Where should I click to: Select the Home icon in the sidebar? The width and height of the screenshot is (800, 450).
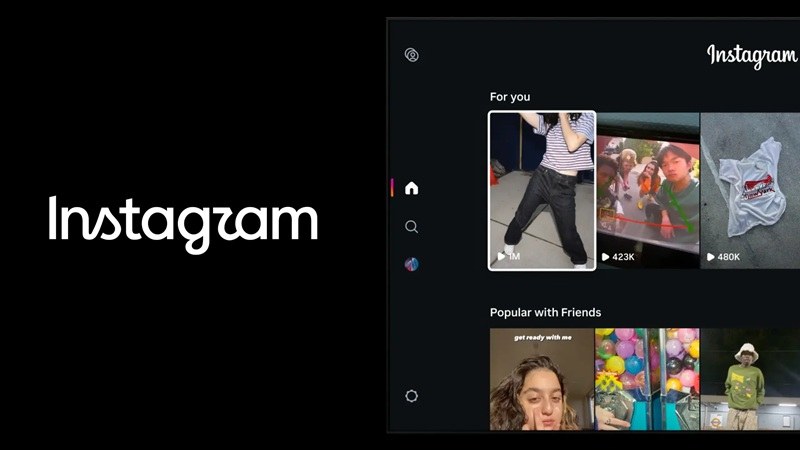click(x=411, y=188)
